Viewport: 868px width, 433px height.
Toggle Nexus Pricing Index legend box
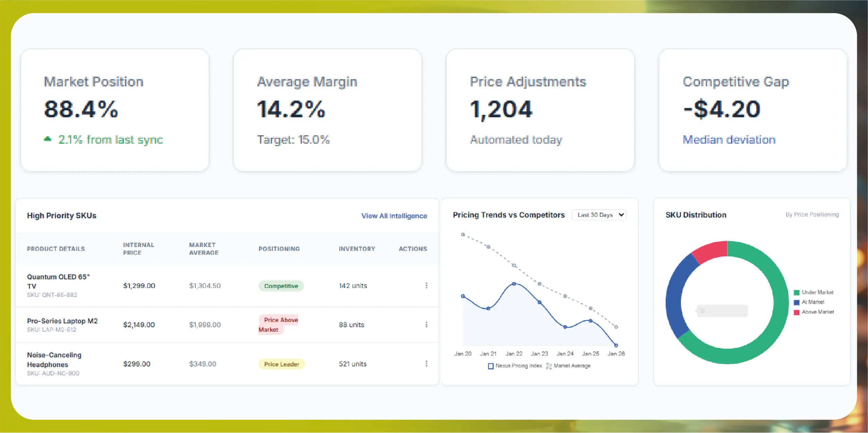(491, 366)
